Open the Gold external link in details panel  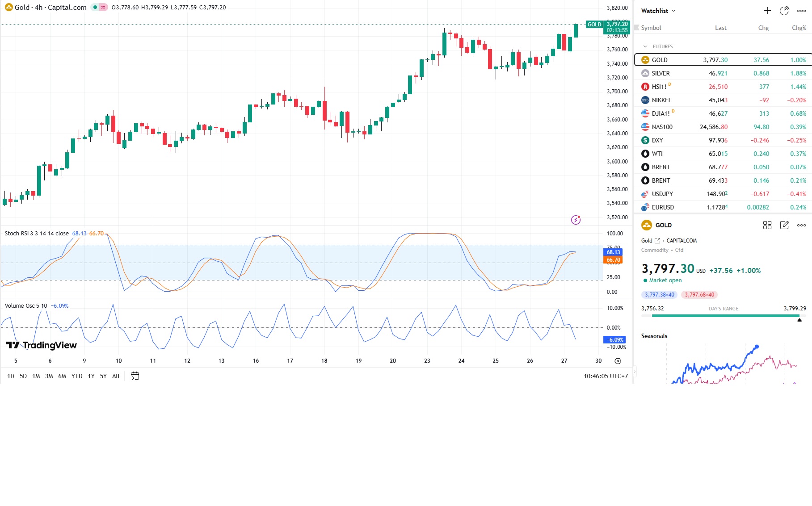657,241
